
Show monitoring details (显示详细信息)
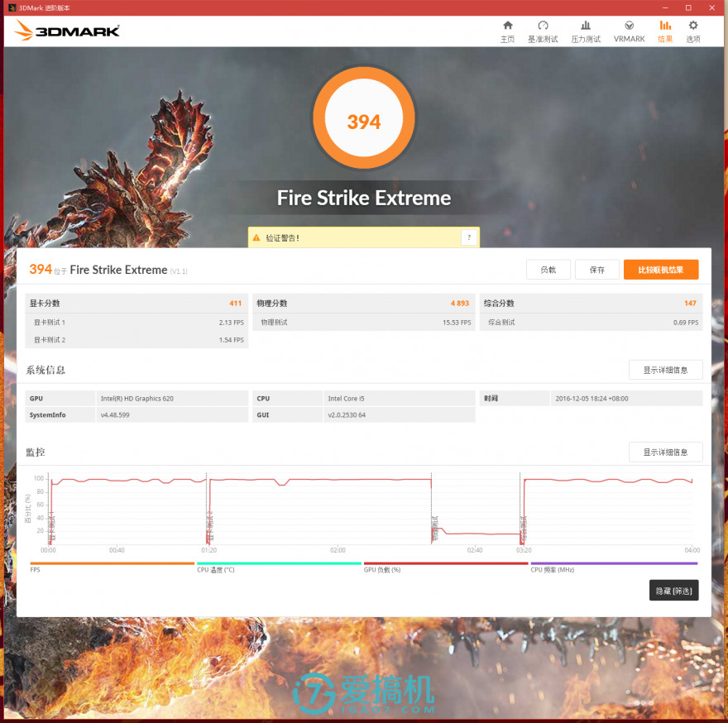click(x=665, y=452)
